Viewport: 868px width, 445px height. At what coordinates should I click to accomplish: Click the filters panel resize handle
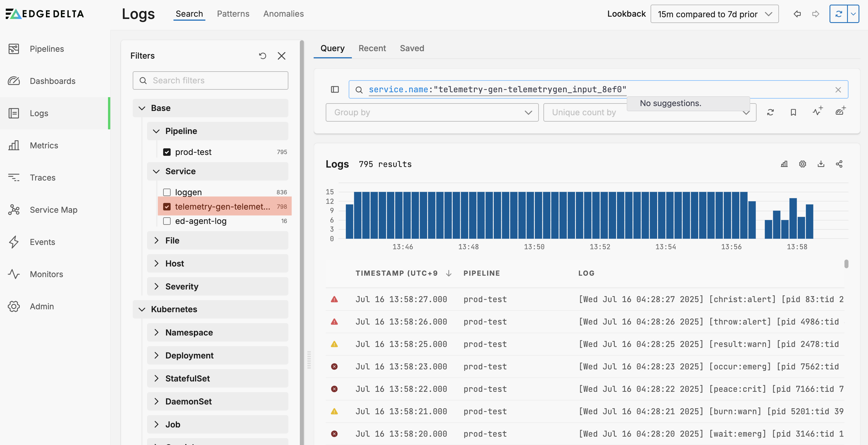(309, 359)
